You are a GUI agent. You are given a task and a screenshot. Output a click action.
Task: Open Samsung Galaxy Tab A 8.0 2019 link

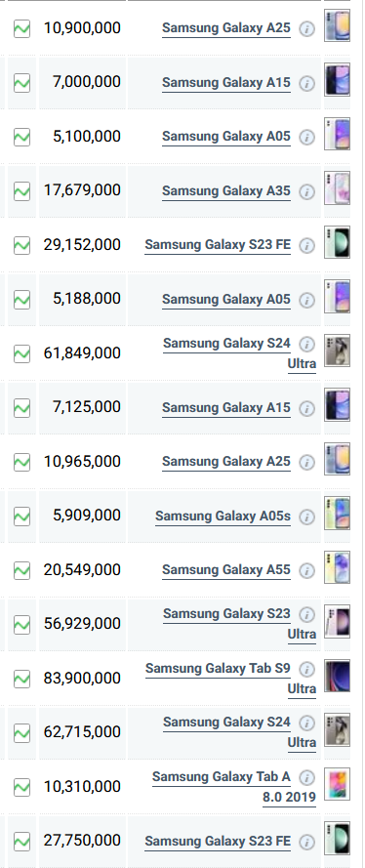[x=234, y=787]
